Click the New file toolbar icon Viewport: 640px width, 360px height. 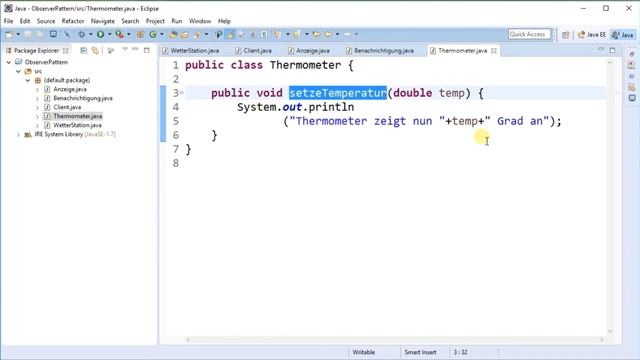(x=9, y=35)
